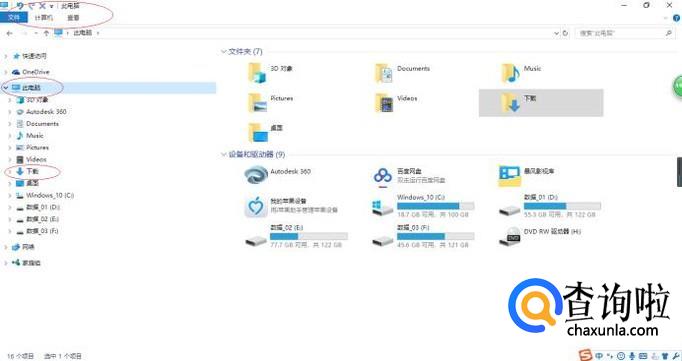The image size is (682, 361).
Task: Open the address bar history dropdown
Action: pyautogui.click(x=556, y=33)
